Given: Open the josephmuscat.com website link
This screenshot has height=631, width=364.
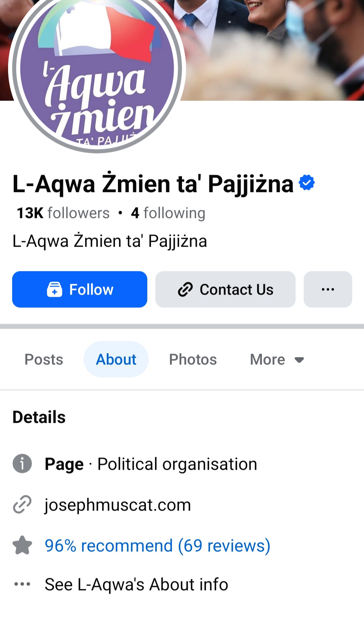Looking at the screenshot, I should 118,505.
